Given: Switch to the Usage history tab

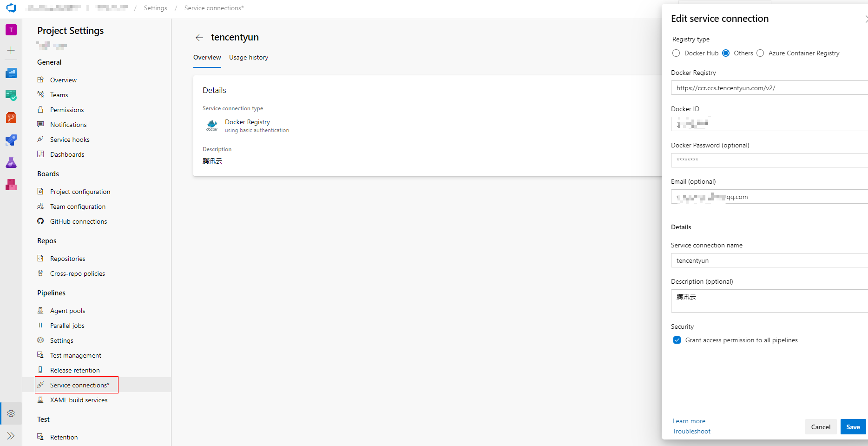Looking at the screenshot, I should [249, 57].
